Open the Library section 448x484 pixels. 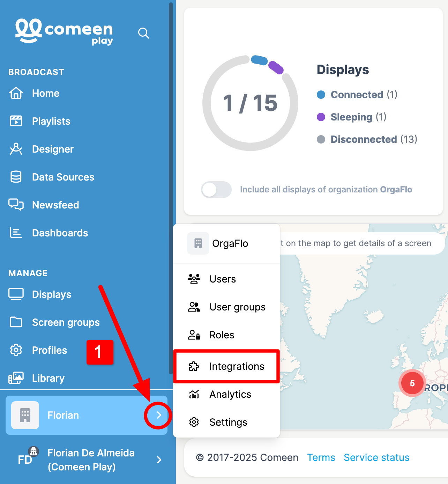tap(48, 378)
